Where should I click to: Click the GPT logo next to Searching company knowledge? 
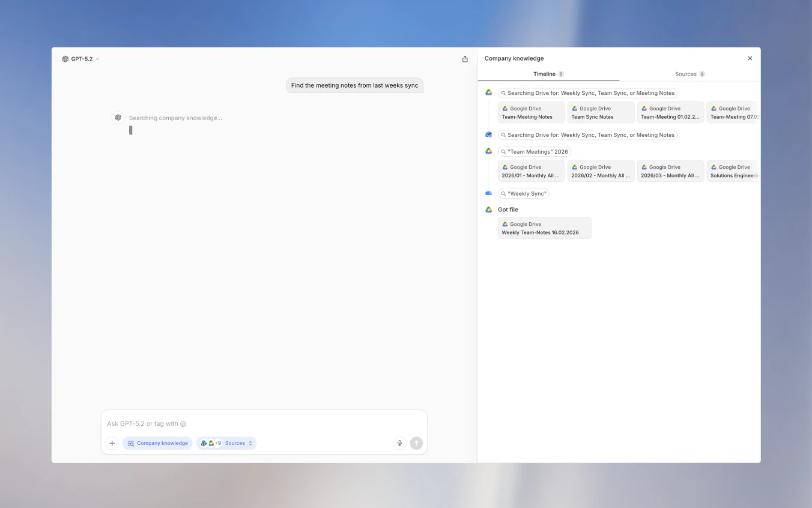[x=118, y=117]
